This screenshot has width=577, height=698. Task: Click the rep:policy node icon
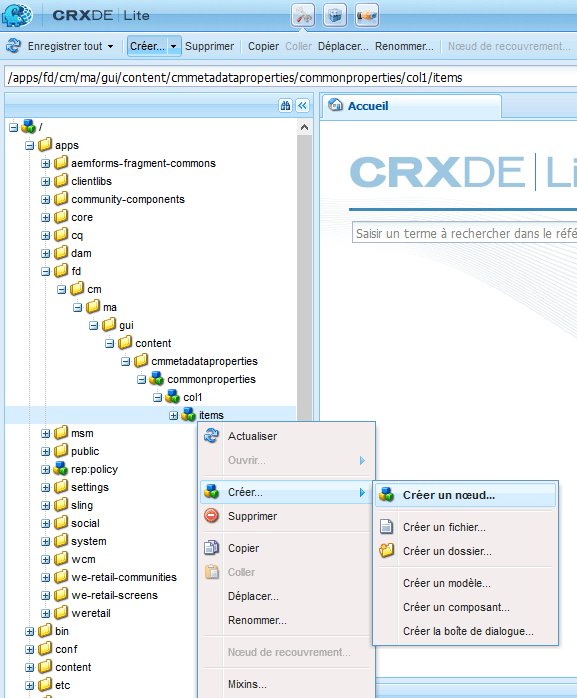click(x=60, y=469)
